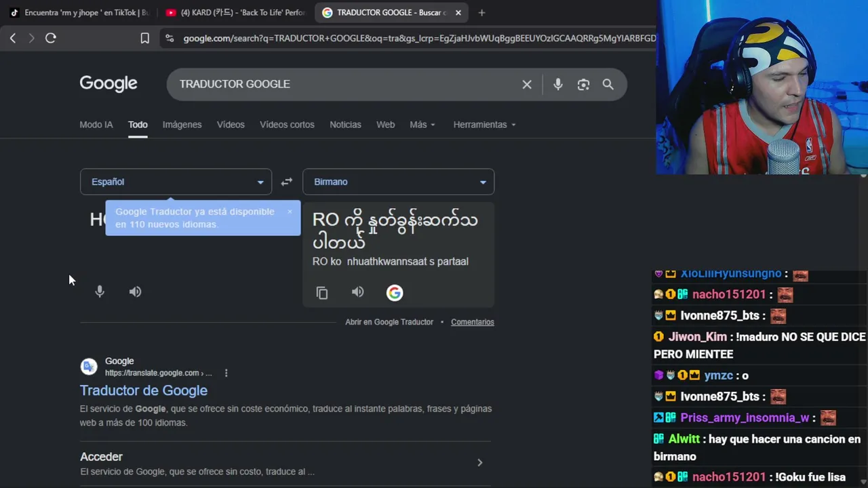Reload the current page
This screenshot has height=488, width=868.
(51, 39)
